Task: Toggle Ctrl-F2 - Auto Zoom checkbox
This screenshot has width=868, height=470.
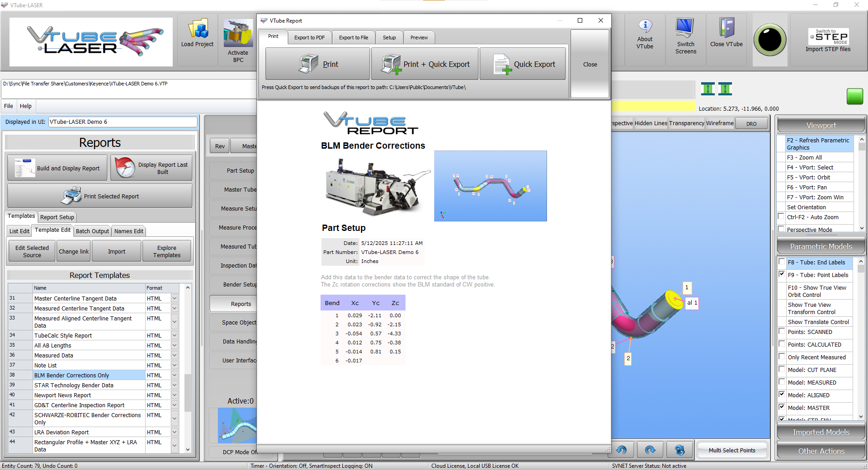Action: [x=781, y=216]
